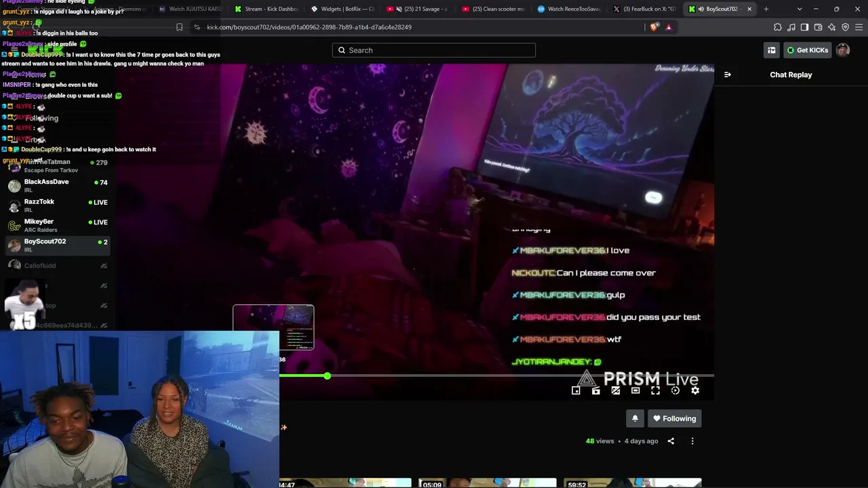Switch to the (25) 21 Savage tab
Image resolution: width=868 pixels, height=488 pixels.
pos(418,9)
